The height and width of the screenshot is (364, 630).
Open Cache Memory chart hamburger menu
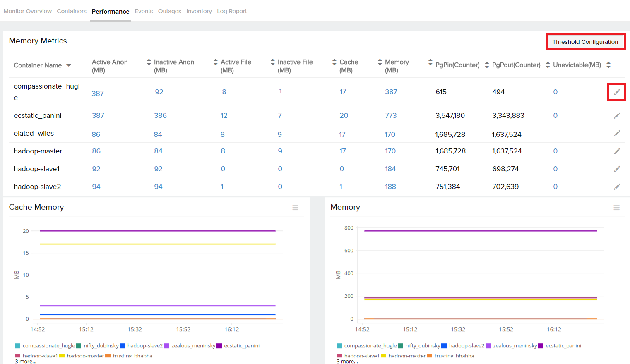[x=295, y=208]
